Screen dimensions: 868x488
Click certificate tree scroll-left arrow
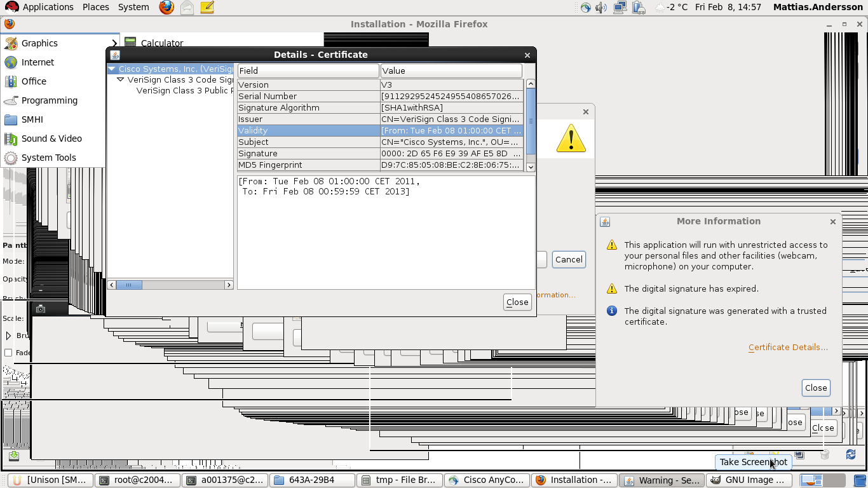click(112, 285)
